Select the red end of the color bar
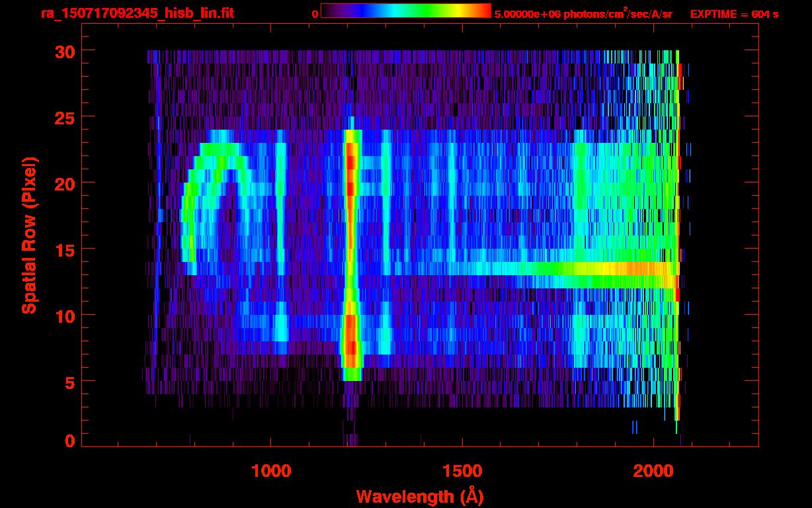The image size is (812, 508). click(x=484, y=11)
